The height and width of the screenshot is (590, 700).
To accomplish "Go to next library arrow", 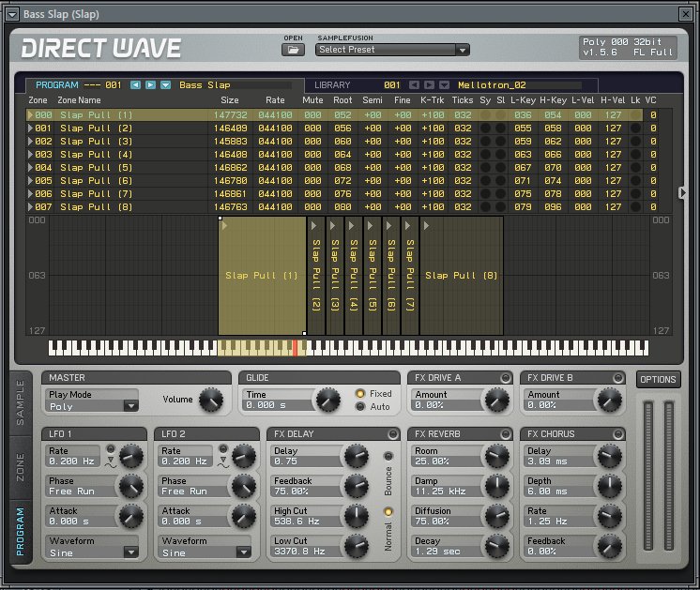I will [x=429, y=84].
